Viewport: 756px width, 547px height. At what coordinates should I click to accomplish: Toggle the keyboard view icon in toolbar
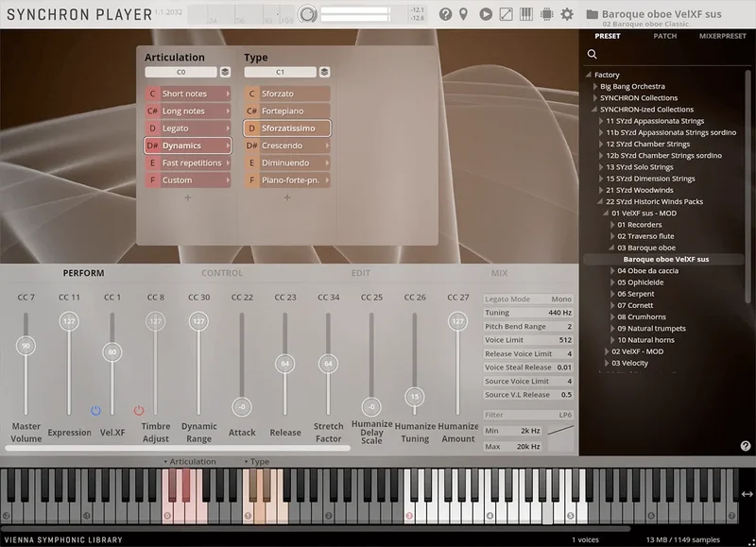pyautogui.click(x=526, y=14)
